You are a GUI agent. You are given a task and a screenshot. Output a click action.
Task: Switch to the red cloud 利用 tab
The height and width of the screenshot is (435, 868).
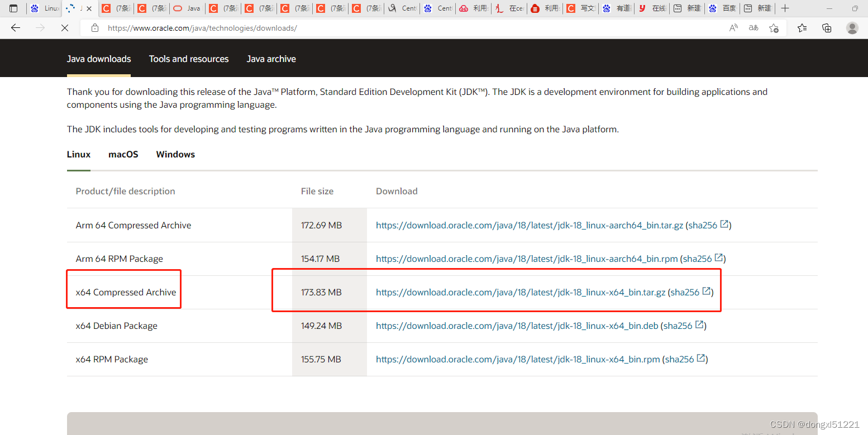point(474,8)
